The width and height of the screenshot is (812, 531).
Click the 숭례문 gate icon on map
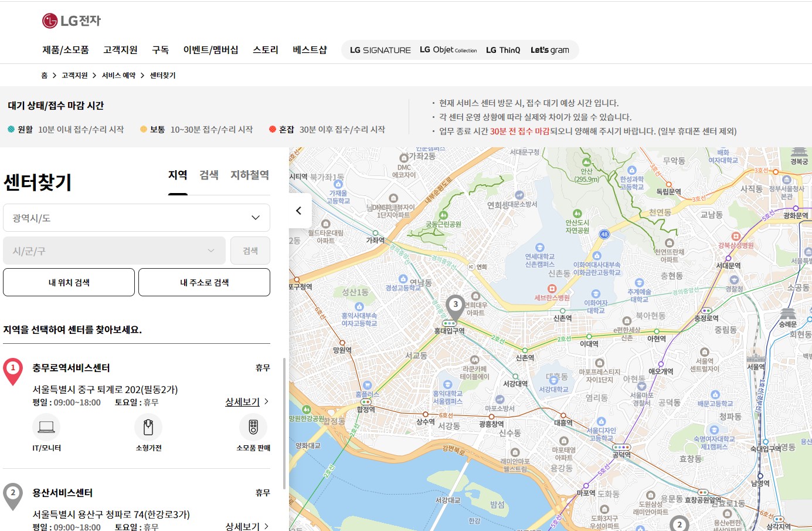tap(788, 314)
